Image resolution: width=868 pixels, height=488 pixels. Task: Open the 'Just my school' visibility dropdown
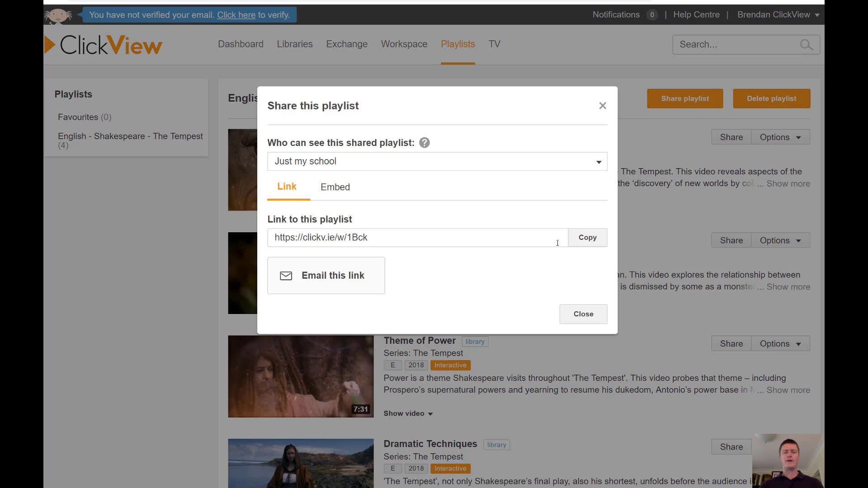pos(437,161)
